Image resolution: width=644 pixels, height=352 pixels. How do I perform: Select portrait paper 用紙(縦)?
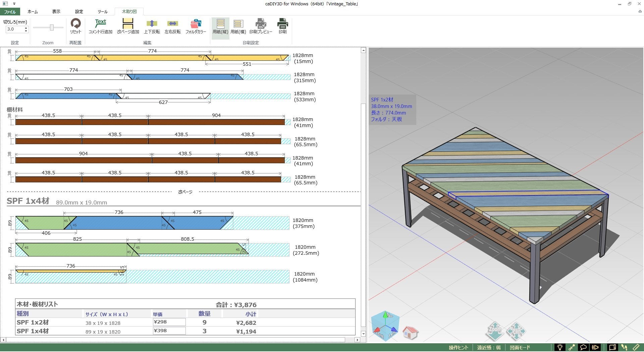tap(220, 26)
